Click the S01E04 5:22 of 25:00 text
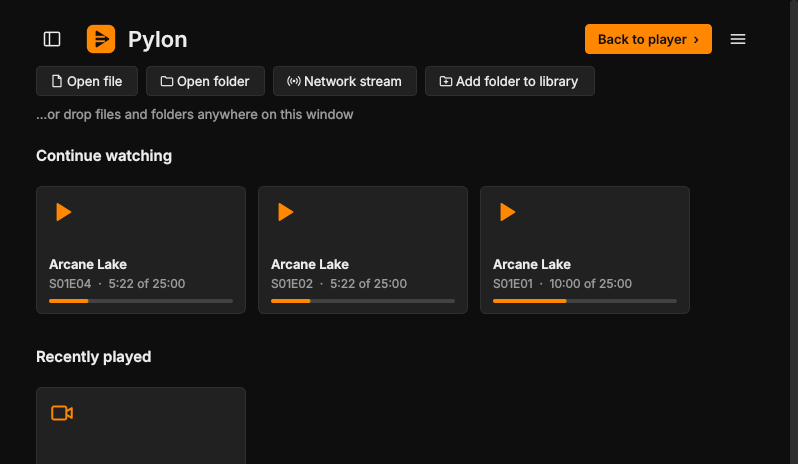The image size is (798, 464). click(x=117, y=284)
